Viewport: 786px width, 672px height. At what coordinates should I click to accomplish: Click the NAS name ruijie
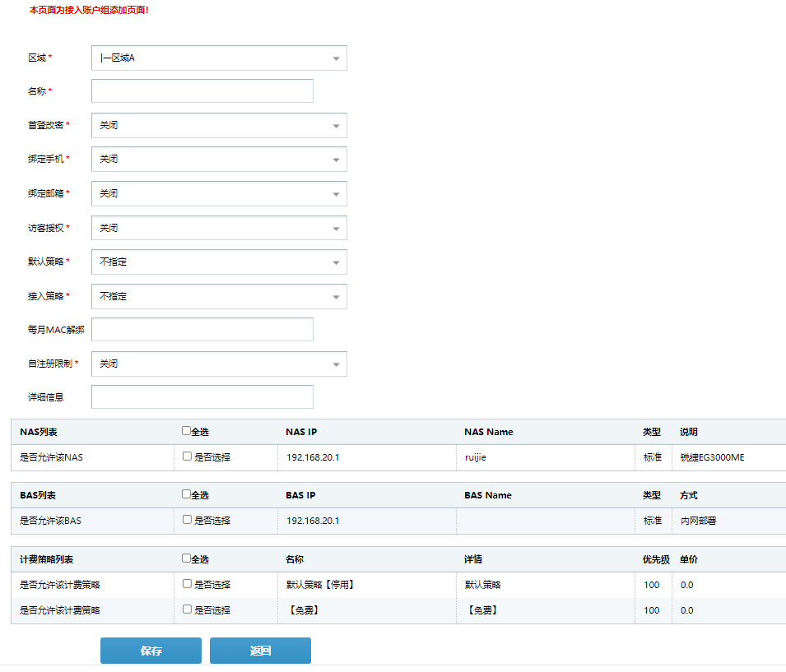click(x=475, y=457)
